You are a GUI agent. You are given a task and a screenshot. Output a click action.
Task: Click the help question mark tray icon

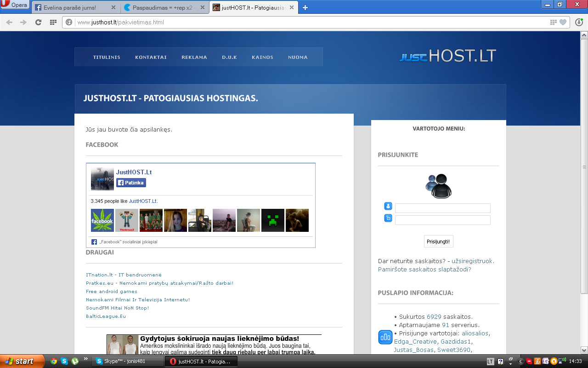click(501, 362)
